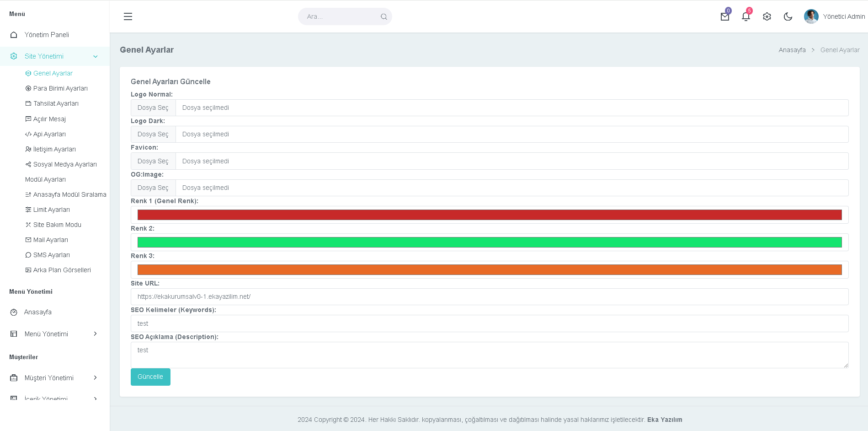Click the Api Ayarları code icon
Image resolution: width=868 pixels, height=431 pixels.
(x=28, y=134)
